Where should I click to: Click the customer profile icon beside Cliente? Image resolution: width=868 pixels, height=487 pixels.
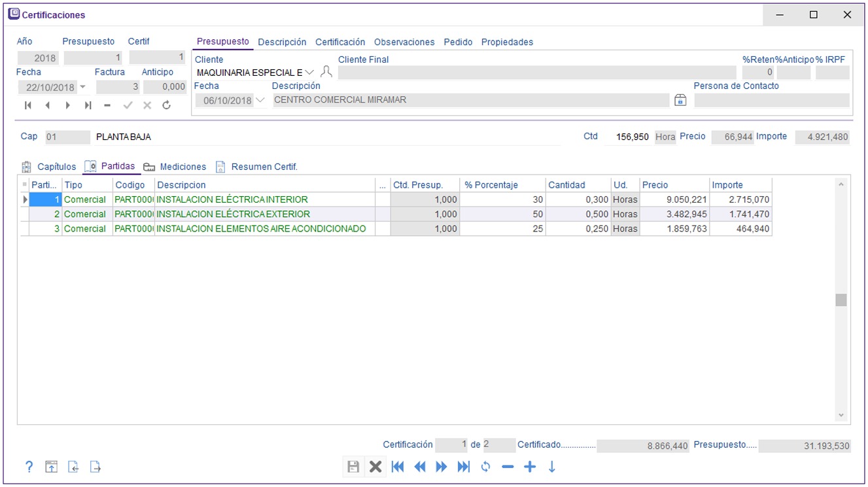[326, 72]
